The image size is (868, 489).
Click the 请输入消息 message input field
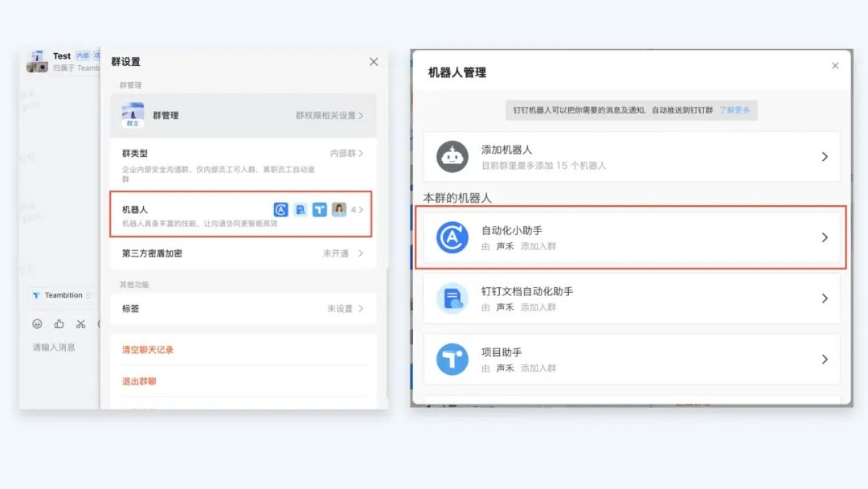pyautogui.click(x=55, y=347)
